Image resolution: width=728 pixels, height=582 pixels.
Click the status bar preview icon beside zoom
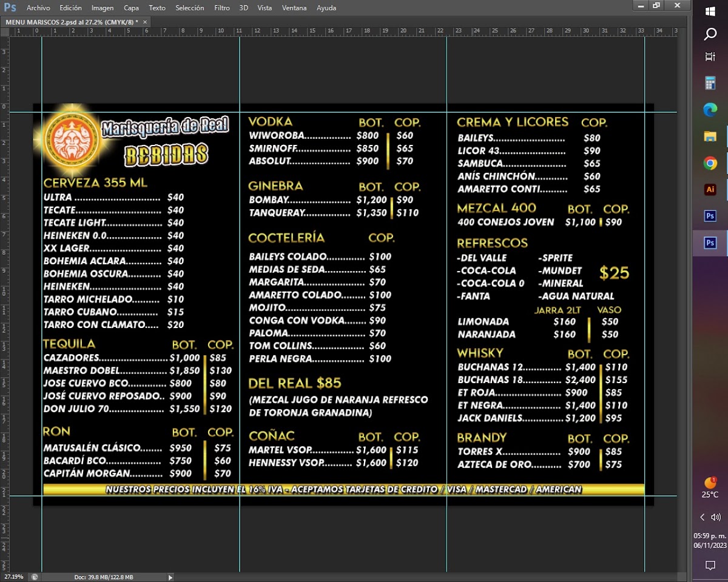35,577
